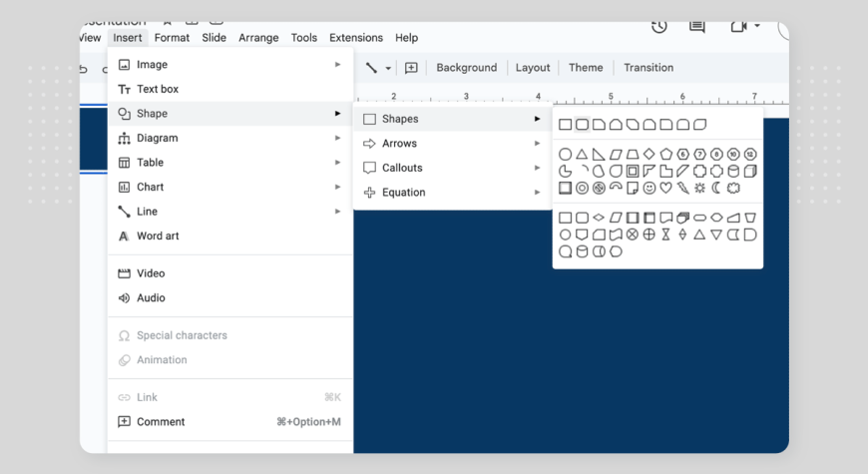Pick the decagon shape labeled 10
This screenshot has width=868, height=474.
point(733,154)
